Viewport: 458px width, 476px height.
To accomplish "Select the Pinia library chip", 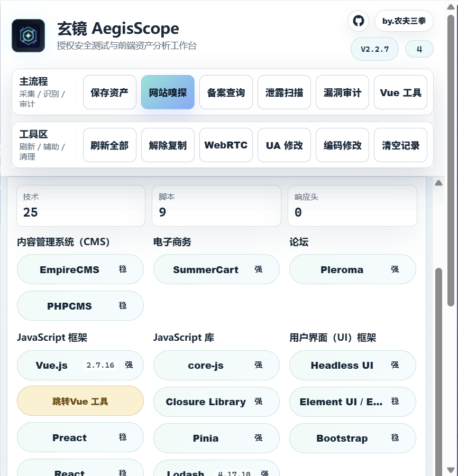I will tap(216, 438).
